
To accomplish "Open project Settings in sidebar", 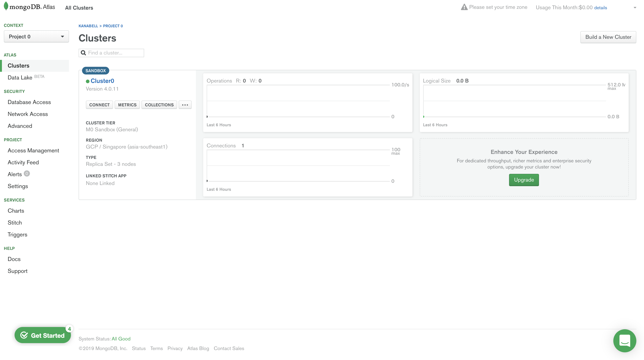I will [x=18, y=186].
